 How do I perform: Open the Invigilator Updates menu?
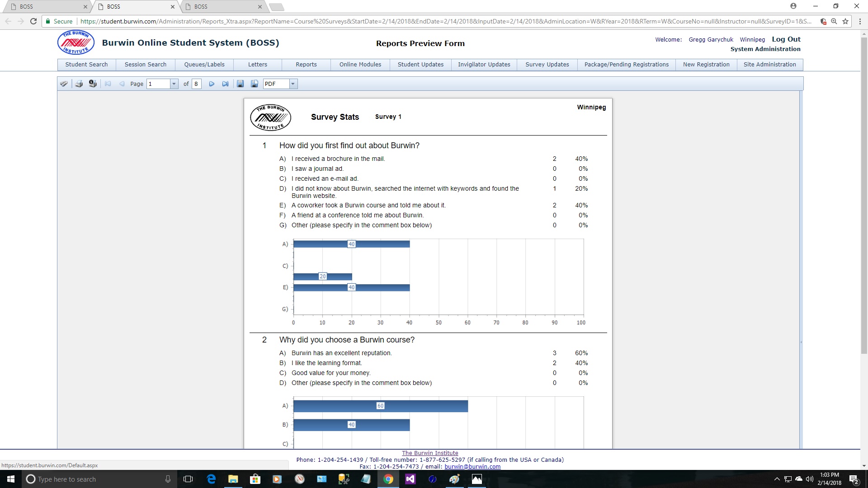484,65
